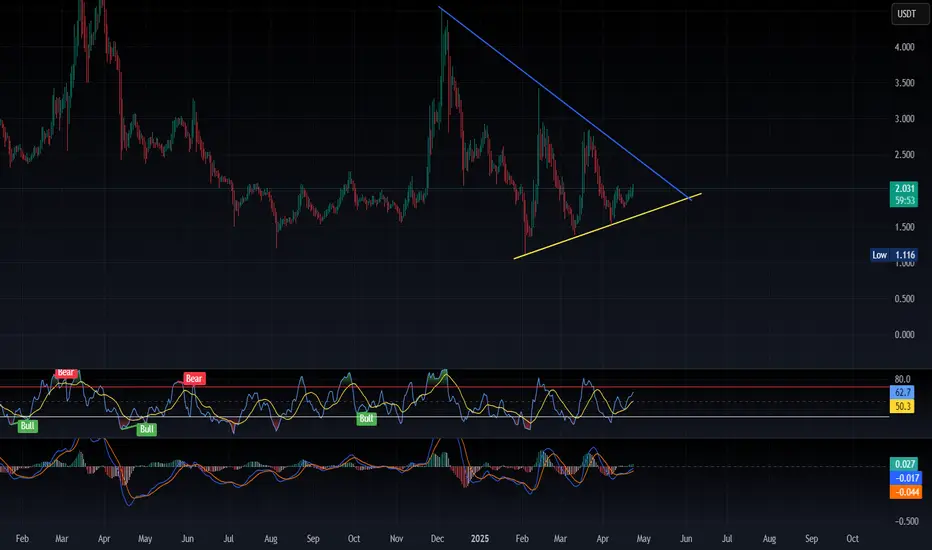The width and height of the screenshot is (932, 550).
Task: Click the -0.044 orange signal value
Action: [x=906, y=492]
